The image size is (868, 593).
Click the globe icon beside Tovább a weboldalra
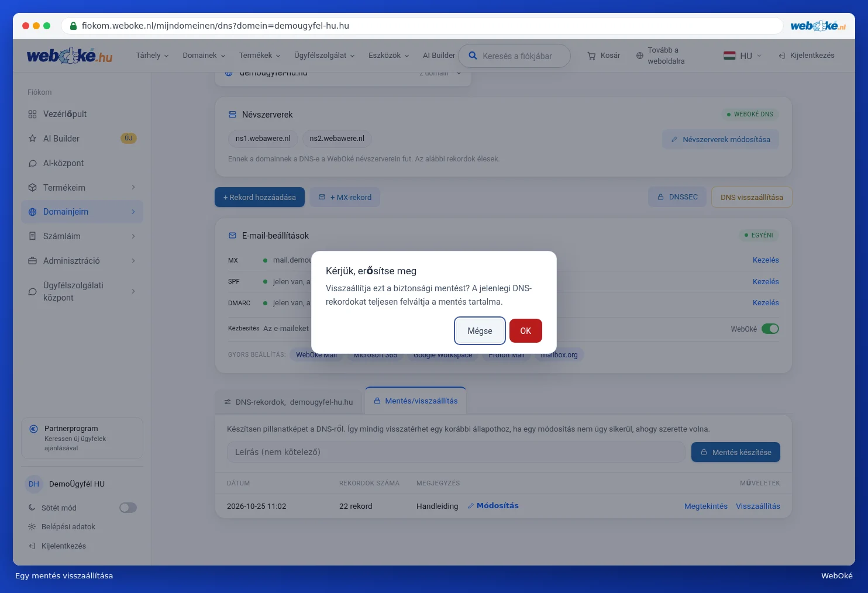tap(639, 56)
